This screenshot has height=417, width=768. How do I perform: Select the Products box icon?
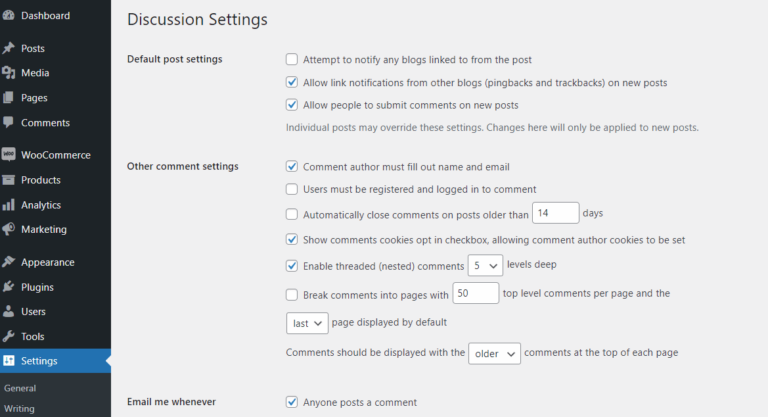pyautogui.click(x=9, y=180)
